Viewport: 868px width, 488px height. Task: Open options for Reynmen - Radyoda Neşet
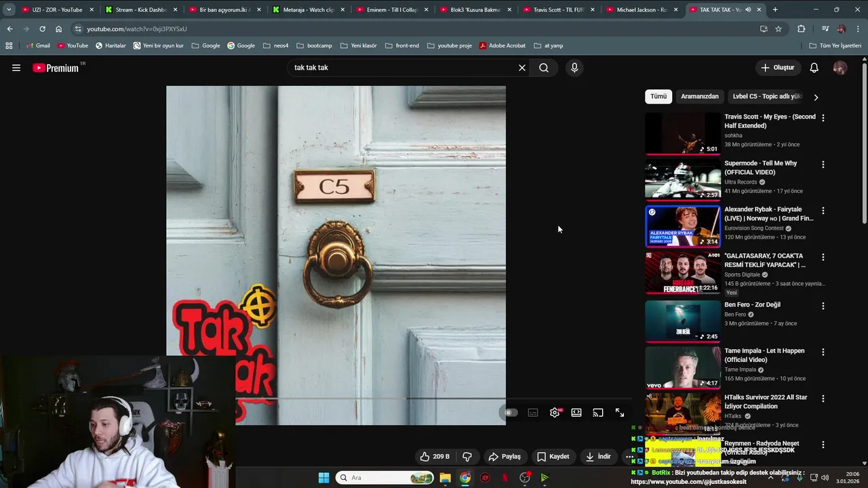[x=823, y=445]
